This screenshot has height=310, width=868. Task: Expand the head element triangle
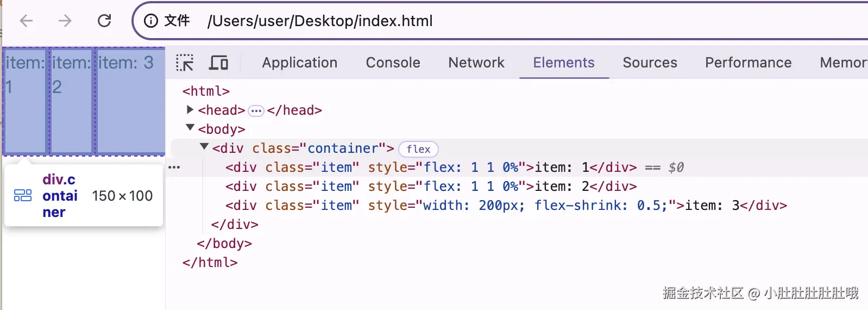click(x=190, y=110)
